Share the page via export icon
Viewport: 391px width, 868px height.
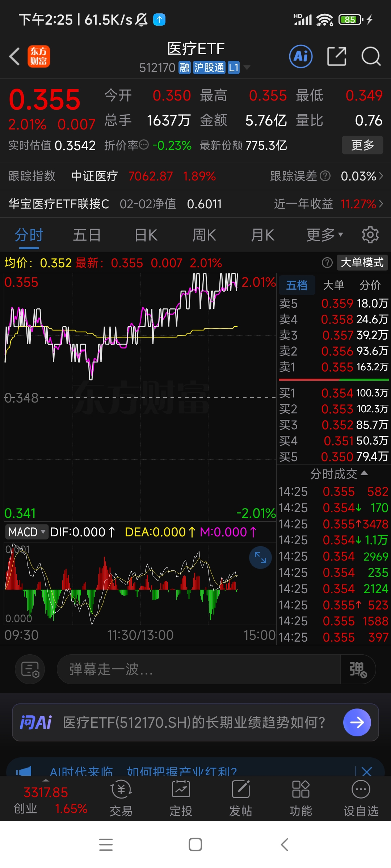click(x=337, y=56)
